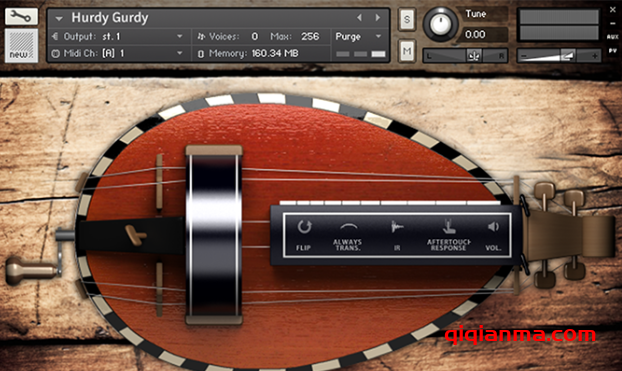The image size is (622, 371).
Task: Expand the Hurdy Gurdy instrument name arrow
Action: coord(59,18)
